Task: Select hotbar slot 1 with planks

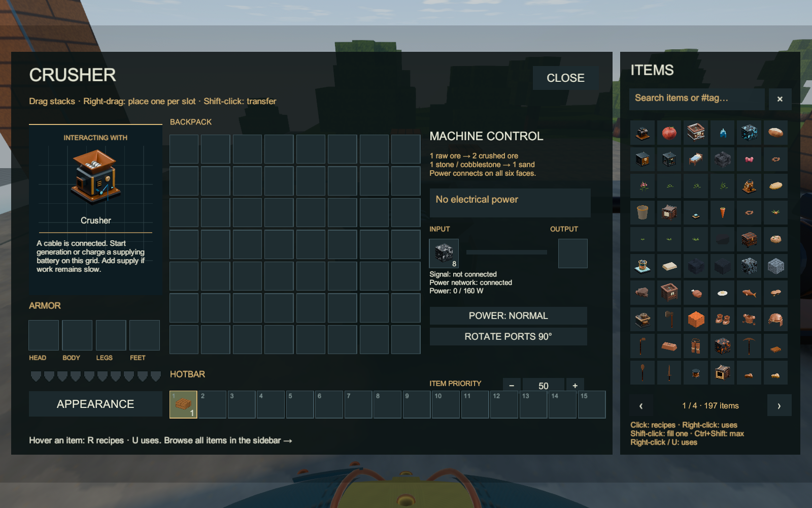Action: (183, 404)
